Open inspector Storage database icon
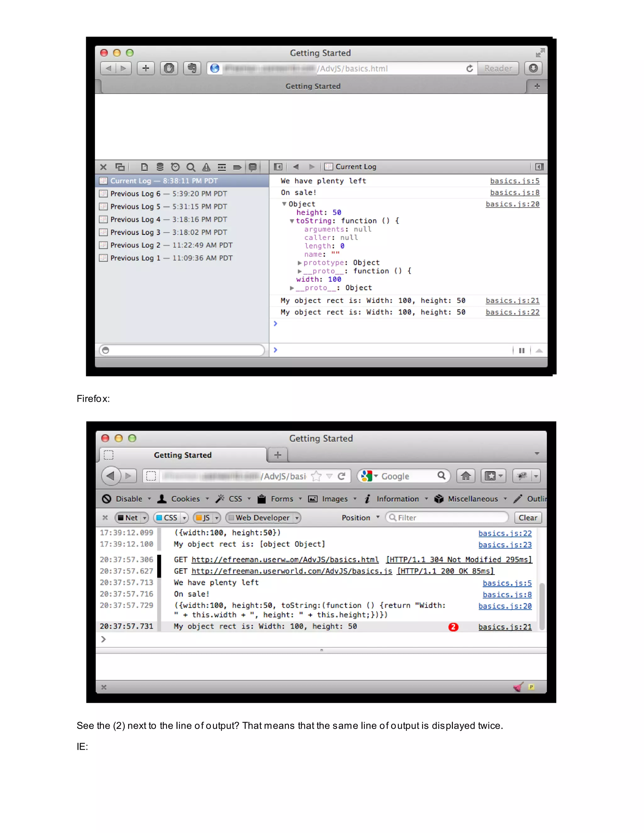Image resolution: width=644 pixels, height=833 pixels. click(160, 167)
